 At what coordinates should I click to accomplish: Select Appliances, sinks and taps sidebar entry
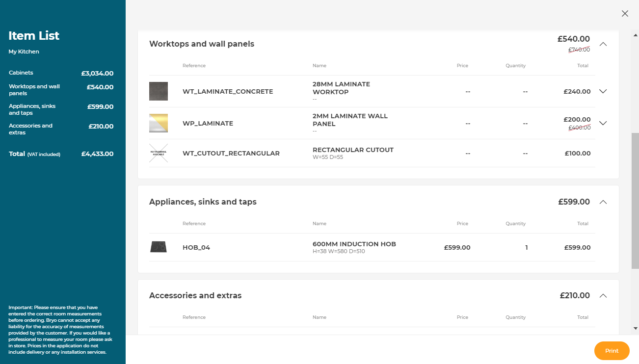pos(32,109)
